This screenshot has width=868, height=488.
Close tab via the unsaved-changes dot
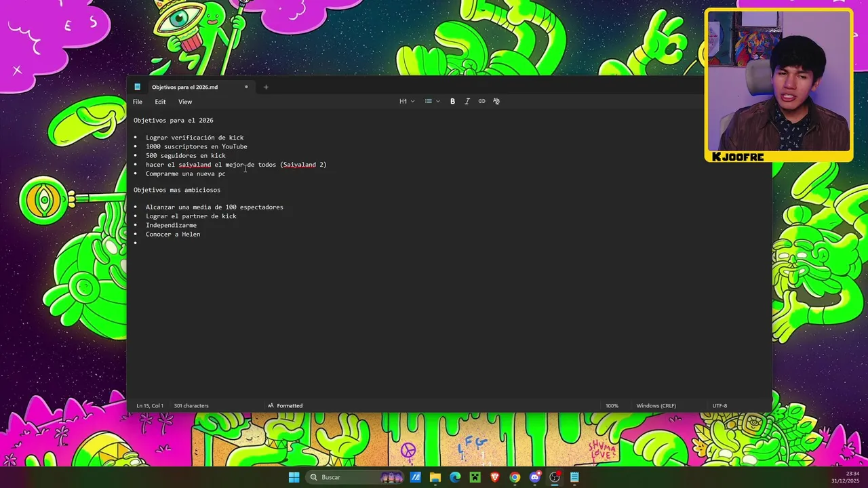click(246, 87)
